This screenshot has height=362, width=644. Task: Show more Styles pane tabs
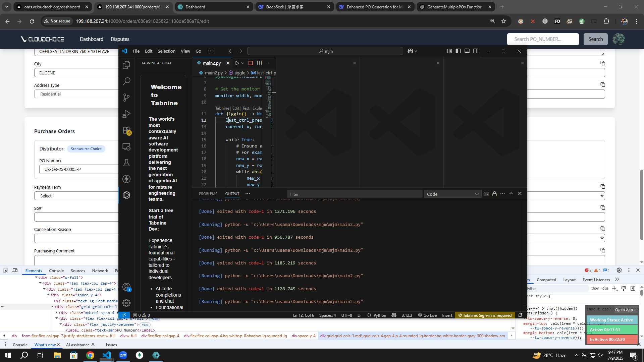617,280
